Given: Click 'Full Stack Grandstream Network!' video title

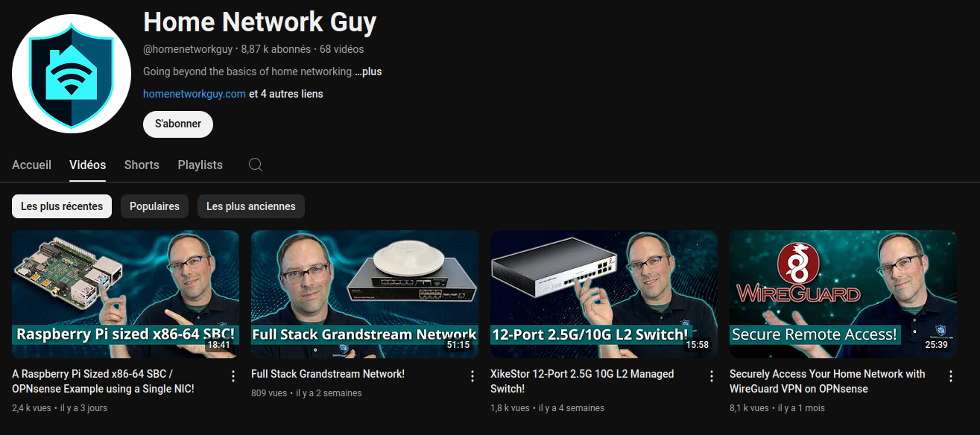Looking at the screenshot, I should [328, 374].
